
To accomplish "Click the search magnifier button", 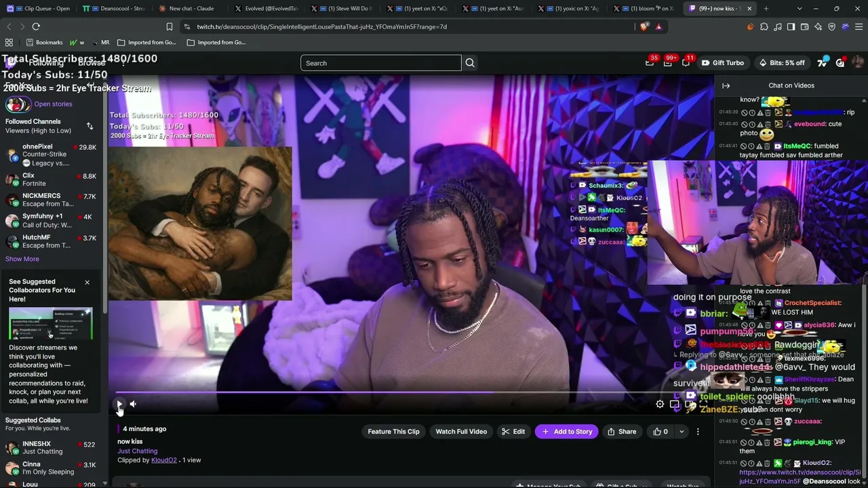I will 469,63.
